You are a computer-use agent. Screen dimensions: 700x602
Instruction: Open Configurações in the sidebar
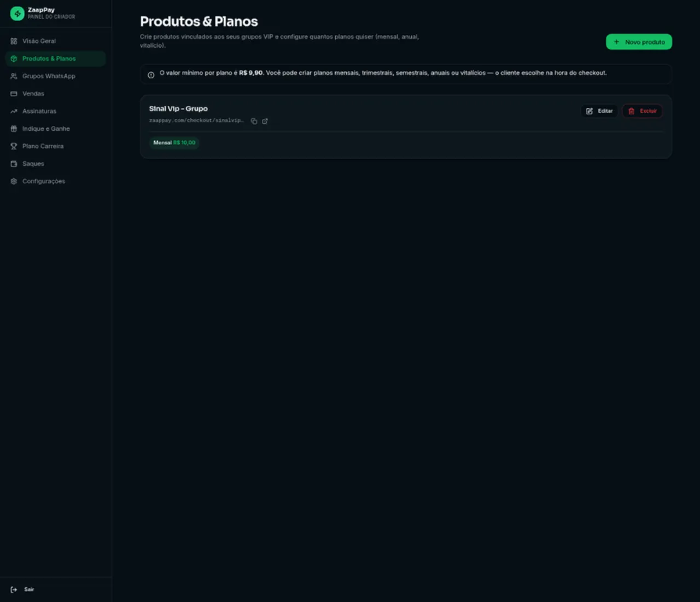[55, 181]
